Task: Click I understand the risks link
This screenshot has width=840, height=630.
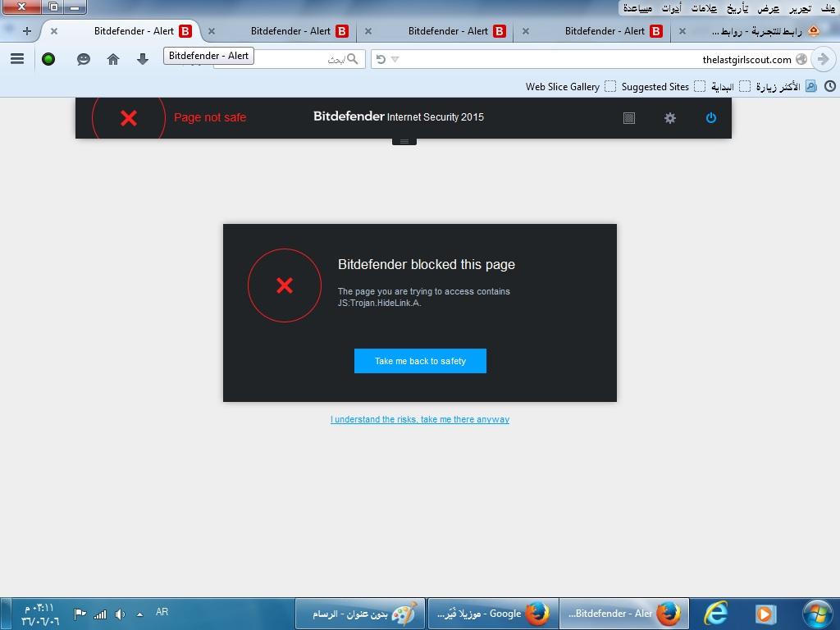Action: pyautogui.click(x=420, y=419)
